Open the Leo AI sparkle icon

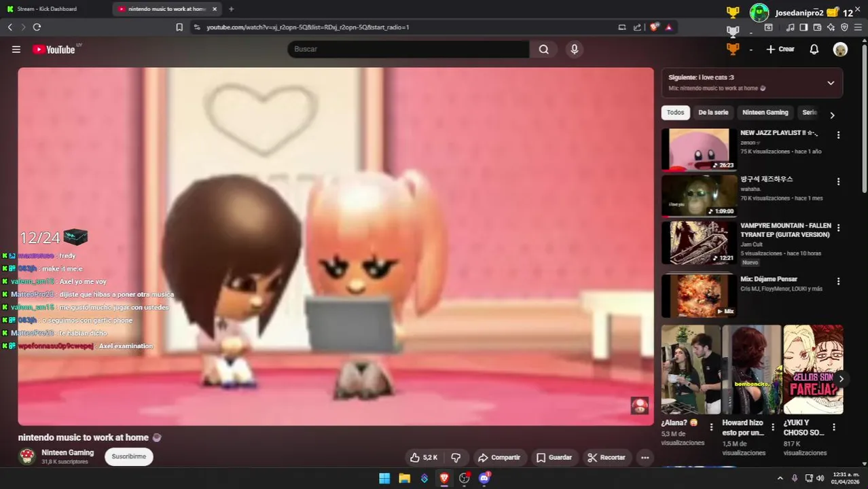[831, 27]
